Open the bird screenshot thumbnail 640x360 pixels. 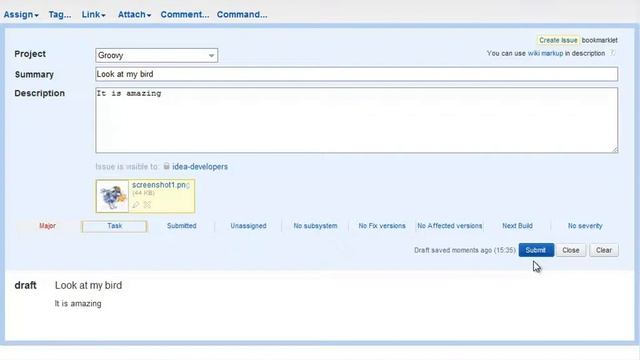(112, 196)
